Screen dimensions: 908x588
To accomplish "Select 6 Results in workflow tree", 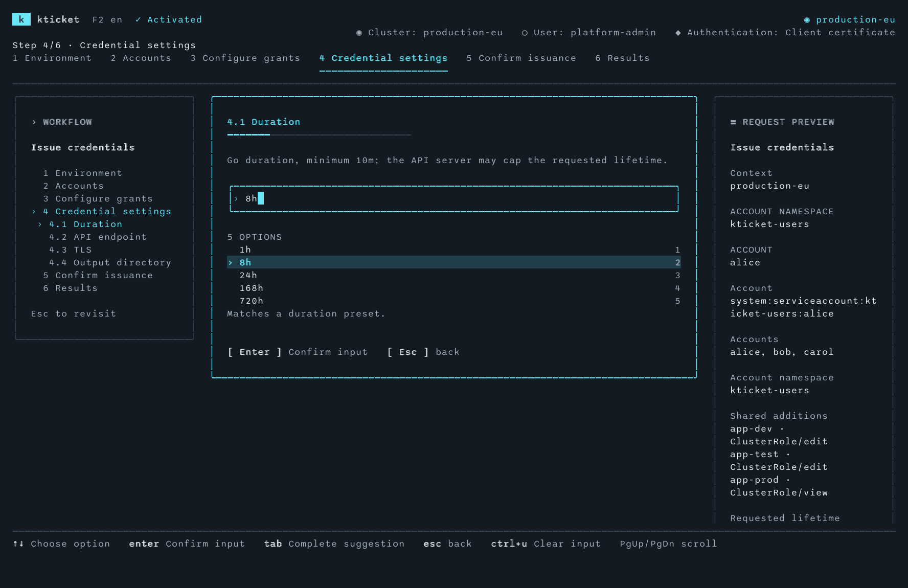I will (71, 288).
